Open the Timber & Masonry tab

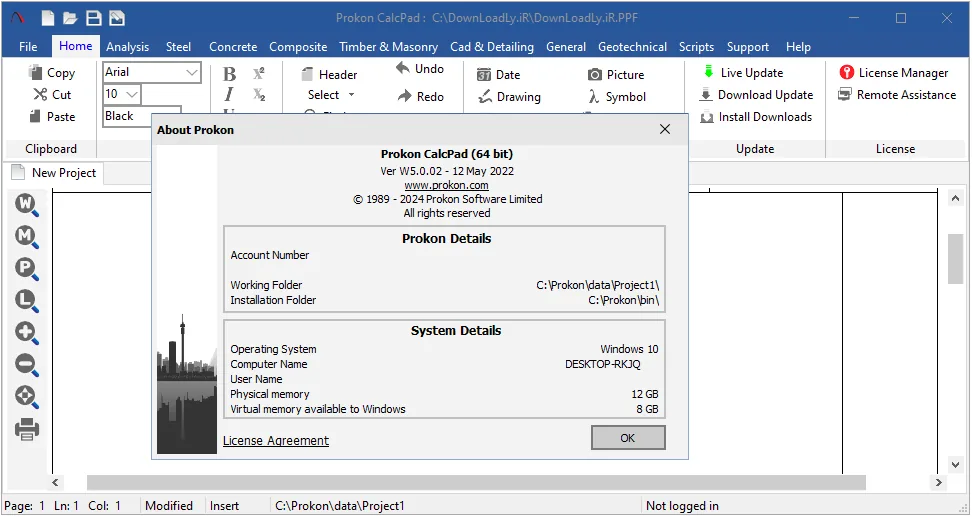[x=388, y=46]
